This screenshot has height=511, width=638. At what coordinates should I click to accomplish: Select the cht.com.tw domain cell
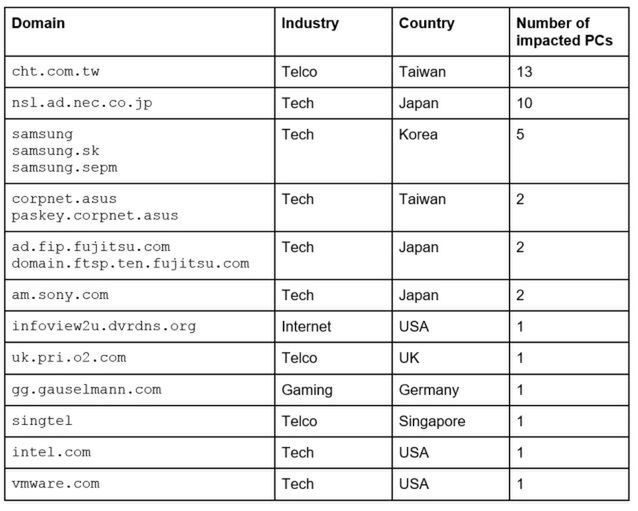pos(56,72)
